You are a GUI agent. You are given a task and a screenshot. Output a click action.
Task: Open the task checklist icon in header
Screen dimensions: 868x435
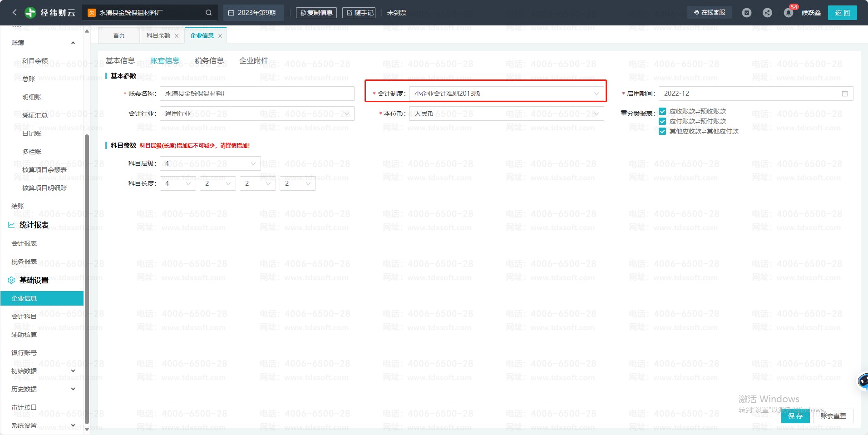[747, 13]
